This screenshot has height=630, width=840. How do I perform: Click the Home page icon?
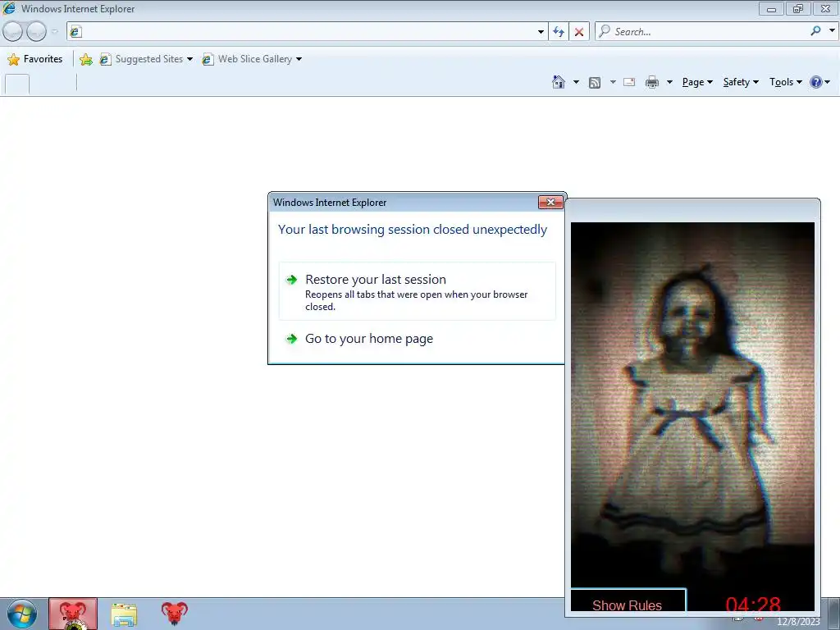pos(558,82)
